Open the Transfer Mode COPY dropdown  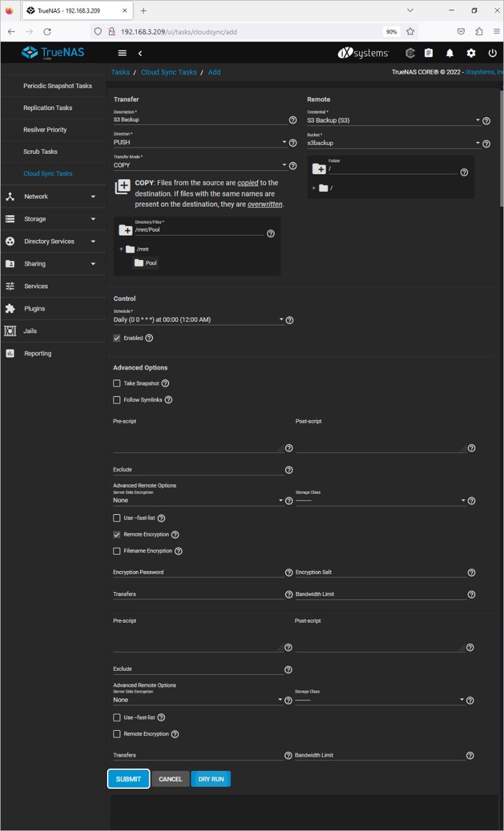click(200, 165)
